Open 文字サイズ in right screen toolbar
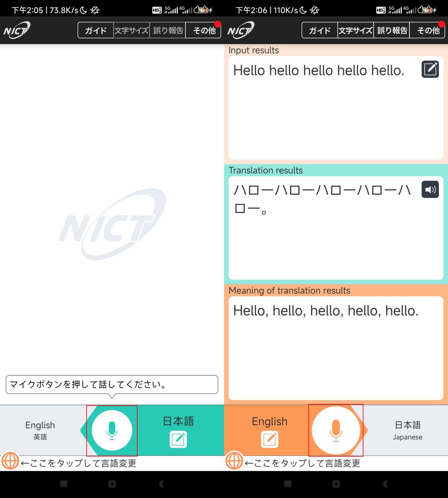448x498 pixels. (x=356, y=30)
